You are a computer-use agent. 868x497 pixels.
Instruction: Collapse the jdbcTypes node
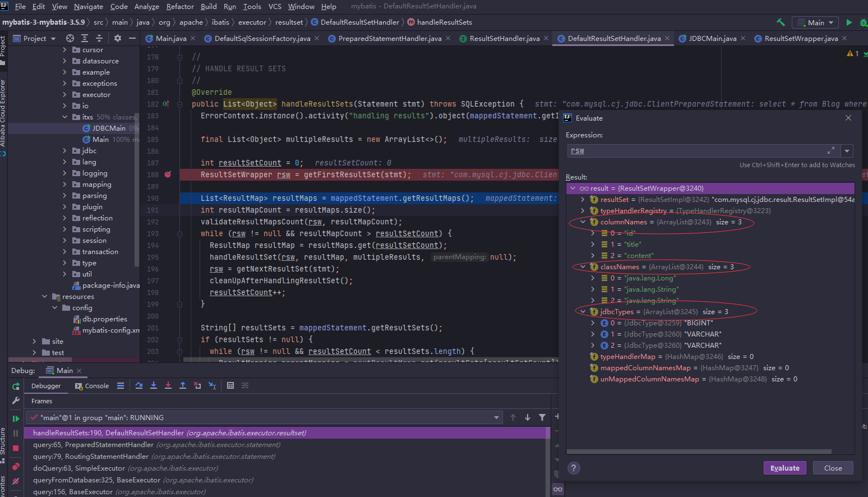tap(583, 312)
